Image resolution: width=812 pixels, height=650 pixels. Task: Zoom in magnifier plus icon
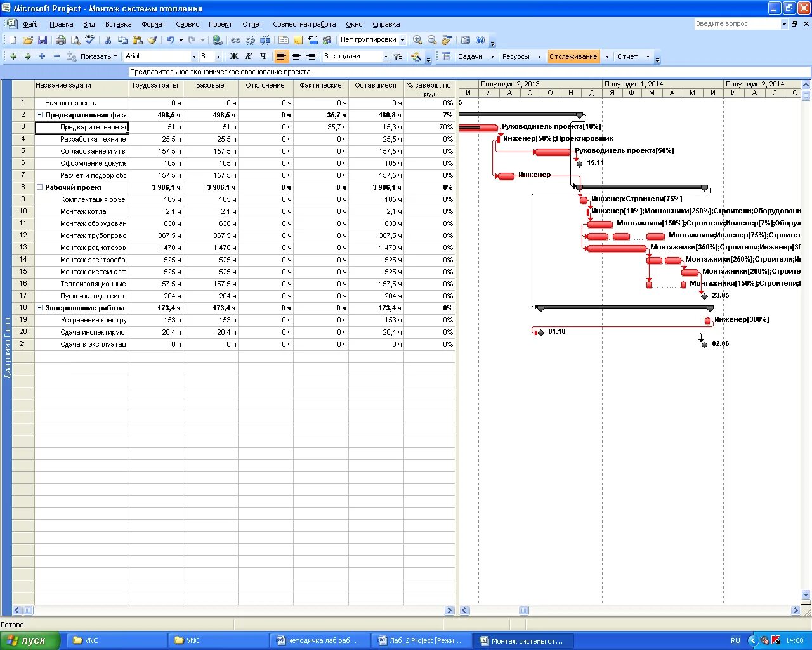click(417, 40)
